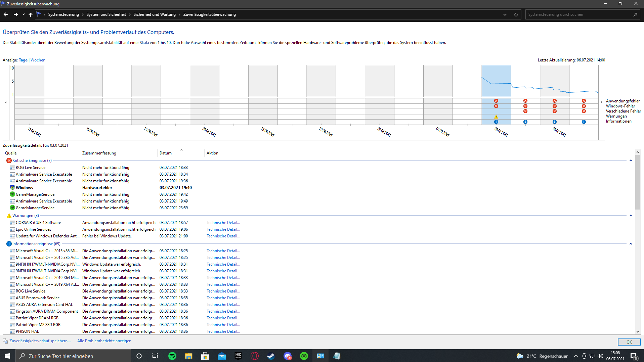Click the Windows failure icon for 03.07.2021
The height and width of the screenshot is (362, 644).
click(496, 106)
